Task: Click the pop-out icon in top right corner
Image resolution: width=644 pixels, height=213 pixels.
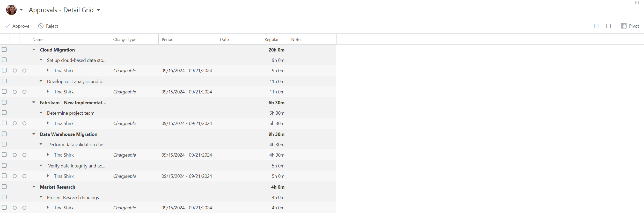Action: [x=637, y=2]
